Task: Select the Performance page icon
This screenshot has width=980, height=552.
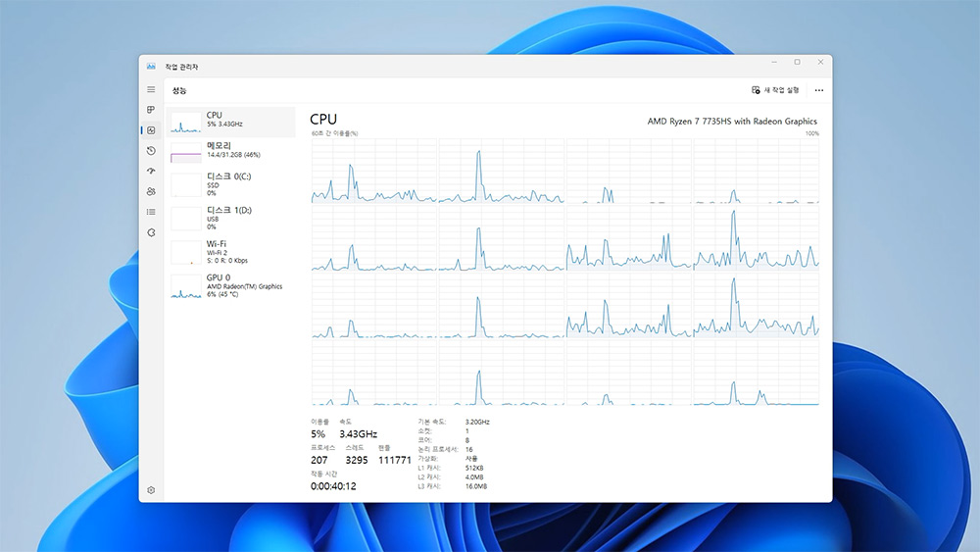Action: [151, 130]
